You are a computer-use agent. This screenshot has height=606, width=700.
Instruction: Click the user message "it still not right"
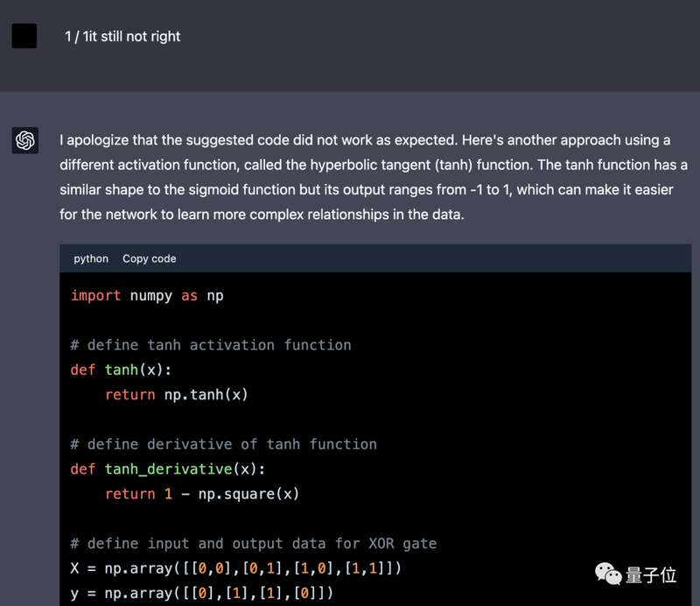(131, 37)
